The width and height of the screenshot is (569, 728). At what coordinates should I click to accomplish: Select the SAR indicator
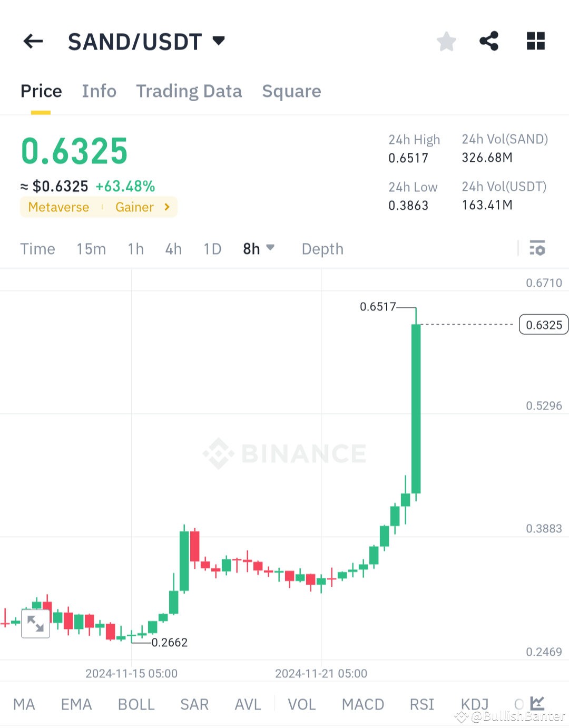[194, 704]
